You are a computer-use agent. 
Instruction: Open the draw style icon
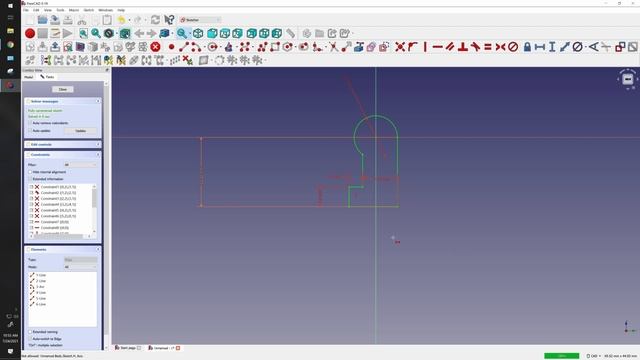pos(109,33)
